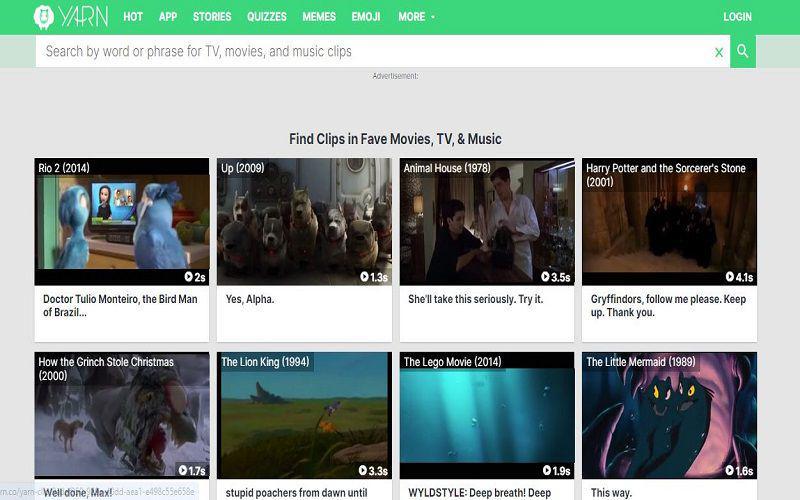Open the MEMES section
The height and width of the screenshot is (500, 800).
[x=319, y=17]
